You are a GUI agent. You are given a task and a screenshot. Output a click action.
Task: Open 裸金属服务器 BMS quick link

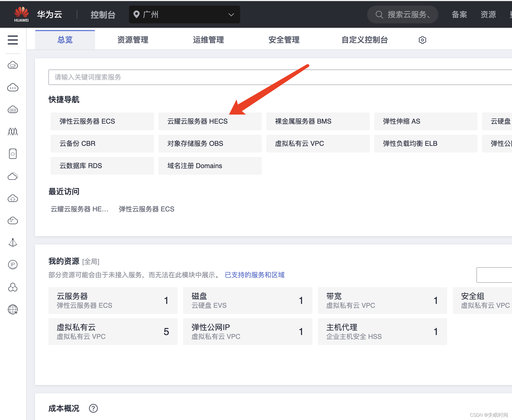coord(318,121)
